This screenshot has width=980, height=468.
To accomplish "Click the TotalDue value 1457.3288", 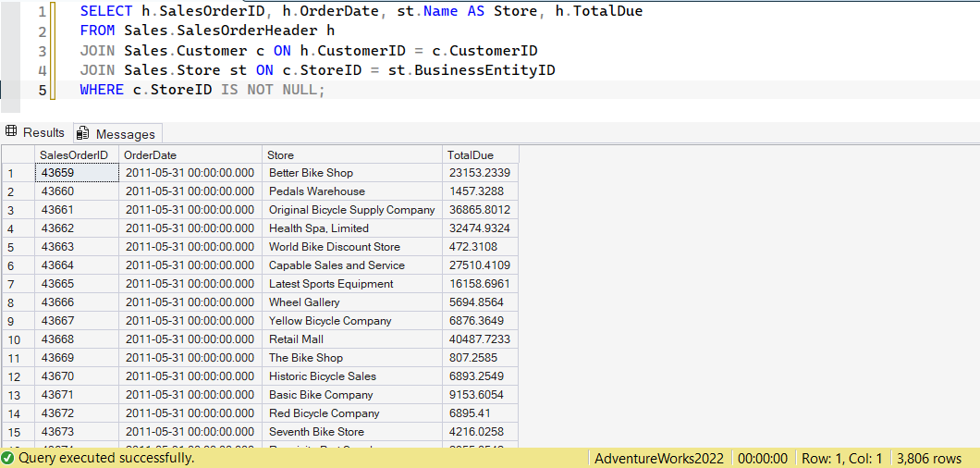I will (x=481, y=191).
